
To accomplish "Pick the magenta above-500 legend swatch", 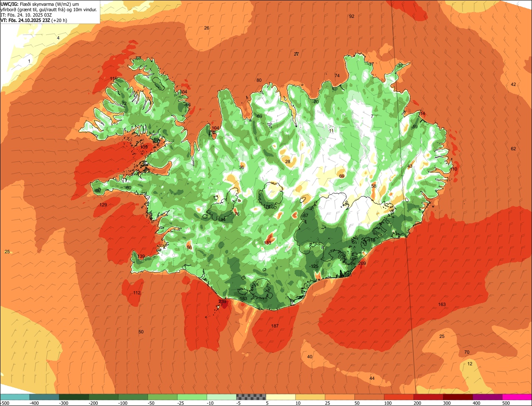I will click(517, 397).
